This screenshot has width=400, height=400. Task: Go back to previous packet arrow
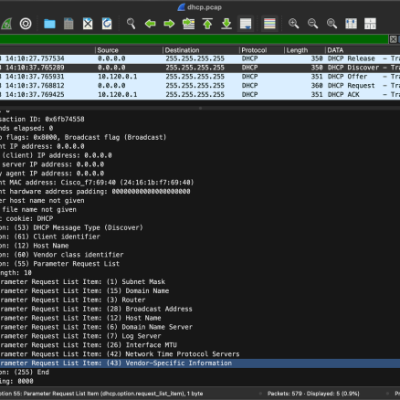(x=150, y=24)
